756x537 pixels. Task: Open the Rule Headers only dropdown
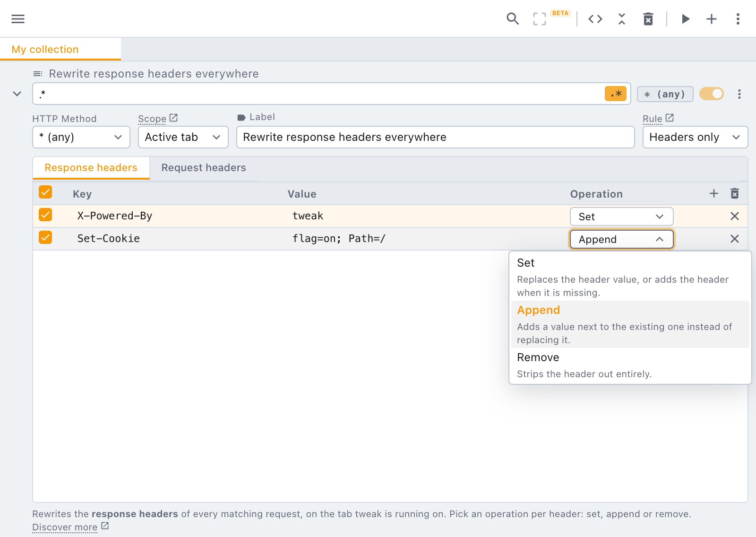695,137
